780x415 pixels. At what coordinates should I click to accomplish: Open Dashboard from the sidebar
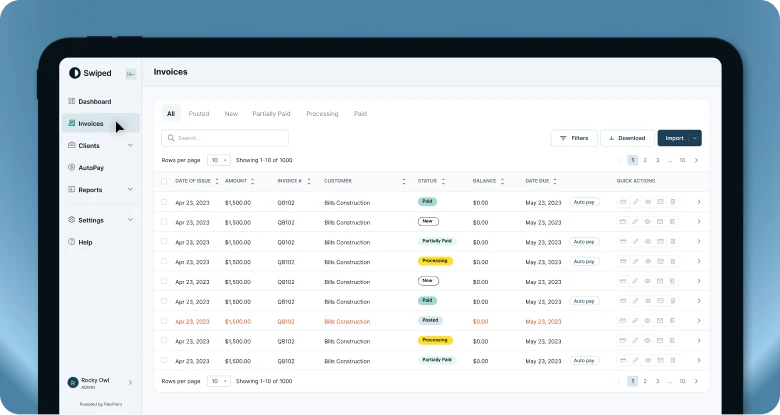click(95, 101)
